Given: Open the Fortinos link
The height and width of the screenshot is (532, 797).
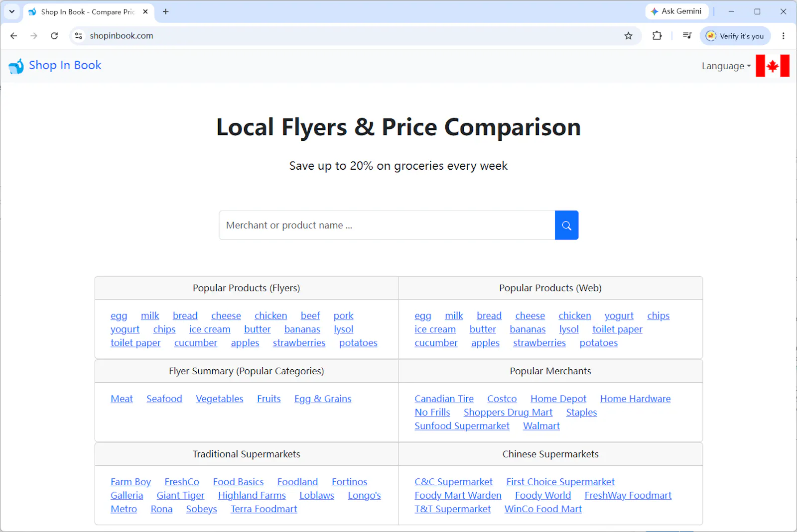Looking at the screenshot, I should tap(349, 482).
